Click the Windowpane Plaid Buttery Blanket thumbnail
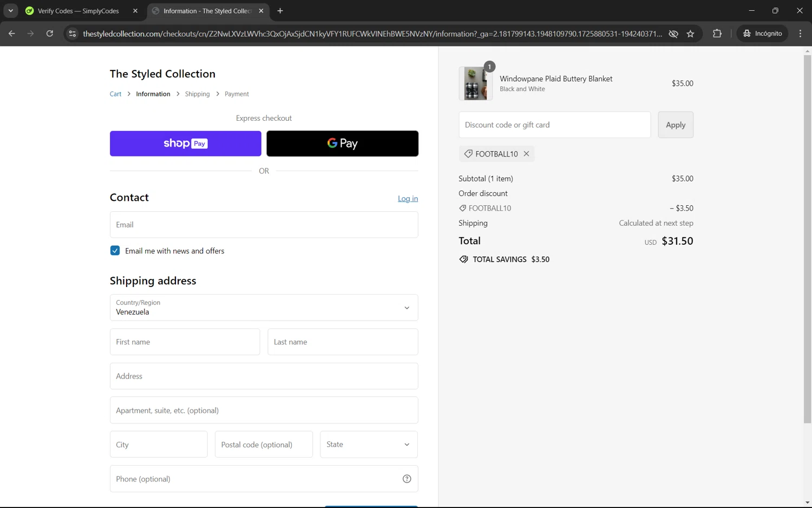Screen dimensions: 812x508 475,83
